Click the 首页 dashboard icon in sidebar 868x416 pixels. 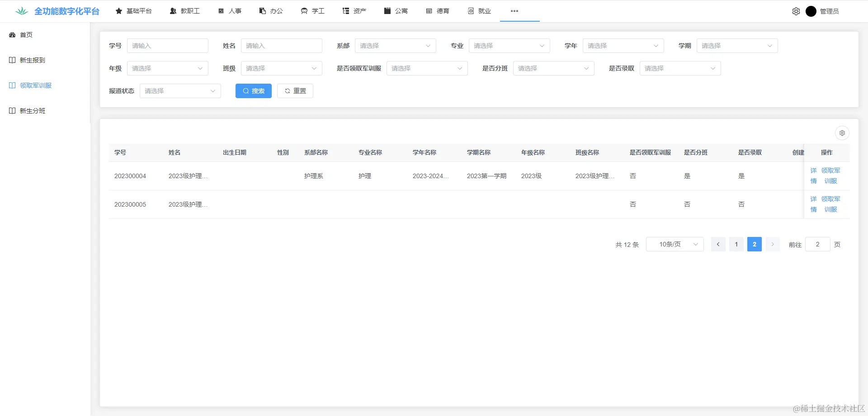click(12, 35)
